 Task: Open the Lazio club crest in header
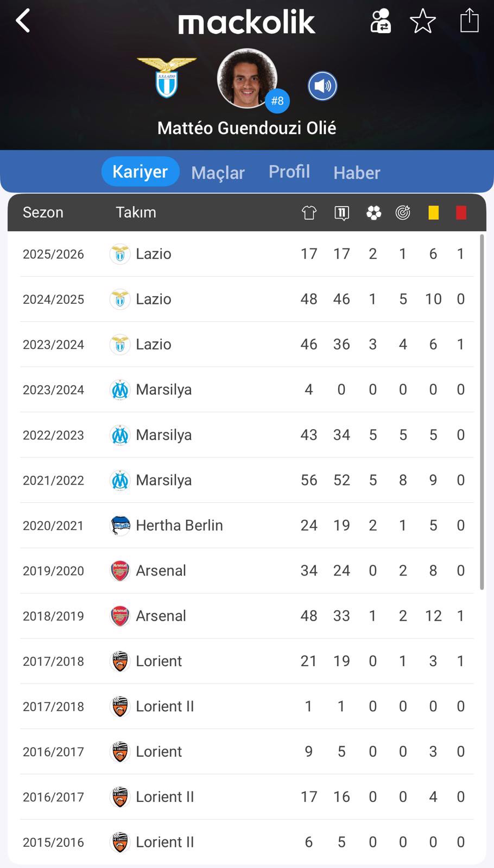(167, 78)
